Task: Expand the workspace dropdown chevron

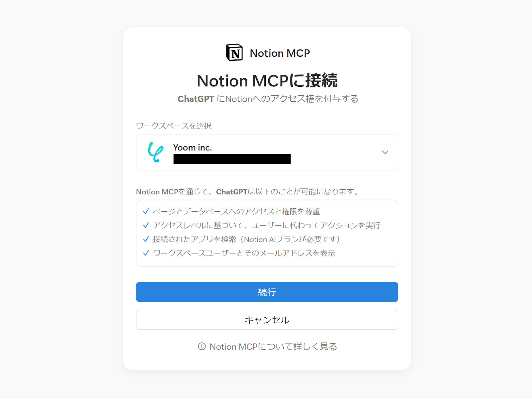Action: point(385,152)
